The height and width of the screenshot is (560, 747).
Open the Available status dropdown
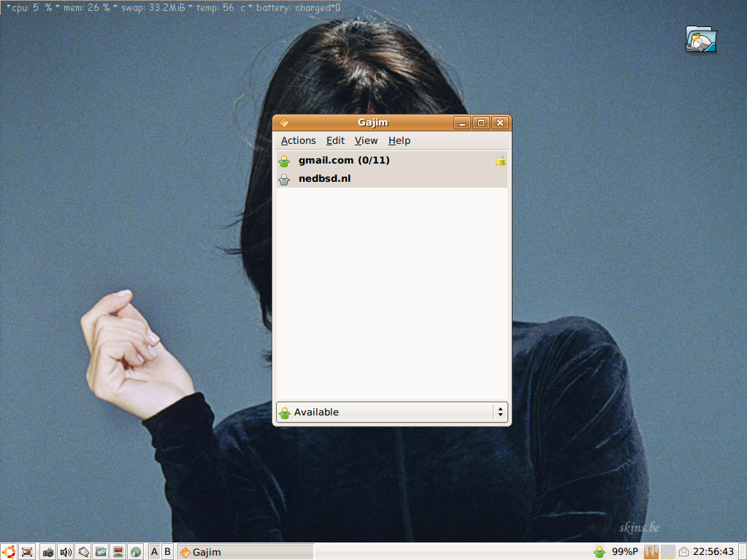click(391, 412)
